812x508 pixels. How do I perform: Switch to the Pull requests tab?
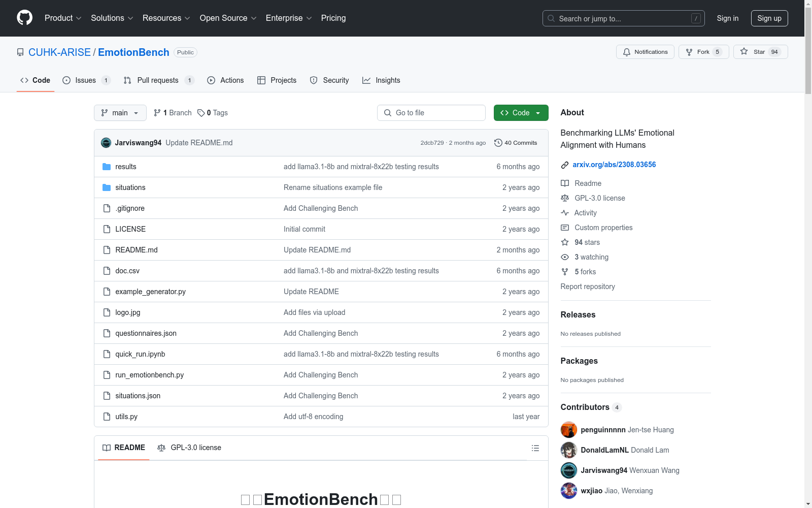point(159,80)
